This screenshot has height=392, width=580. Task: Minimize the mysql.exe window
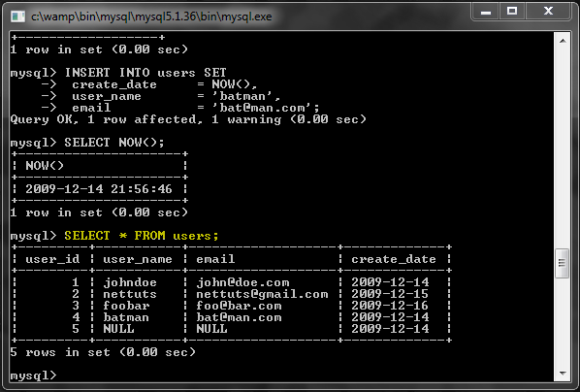pos(486,12)
